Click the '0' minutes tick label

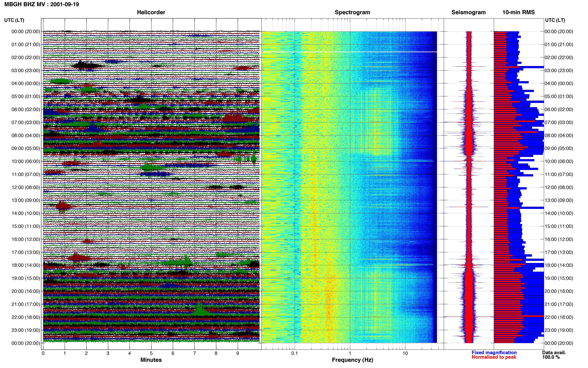point(43,353)
